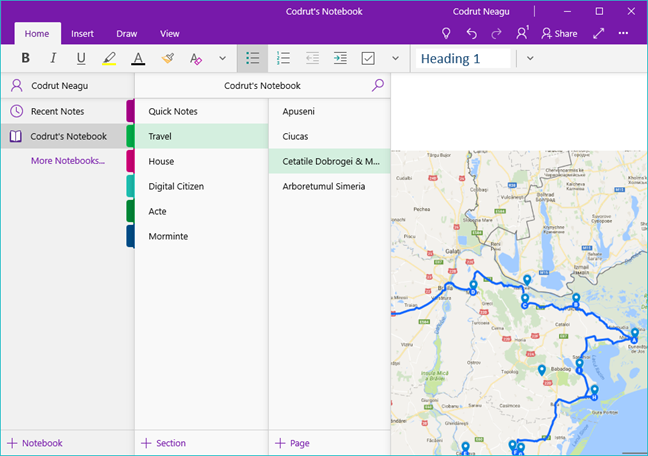Toggle bulleted list
Viewport: 648px width, 456px height.
(253, 58)
